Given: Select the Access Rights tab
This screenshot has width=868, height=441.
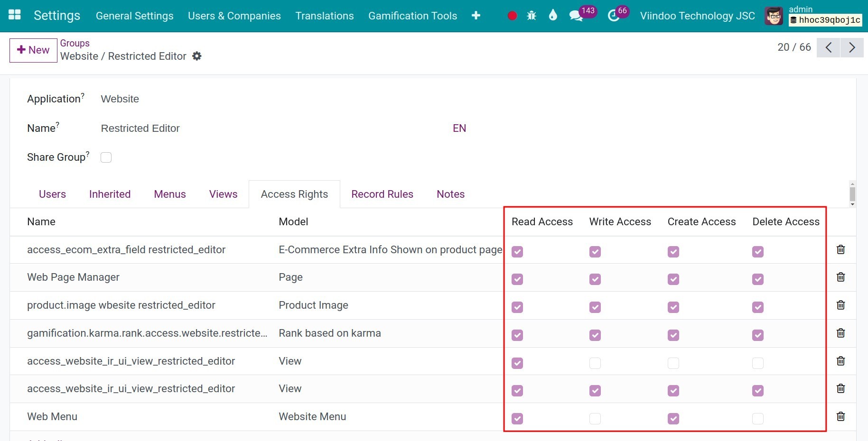Looking at the screenshot, I should (294, 194).
